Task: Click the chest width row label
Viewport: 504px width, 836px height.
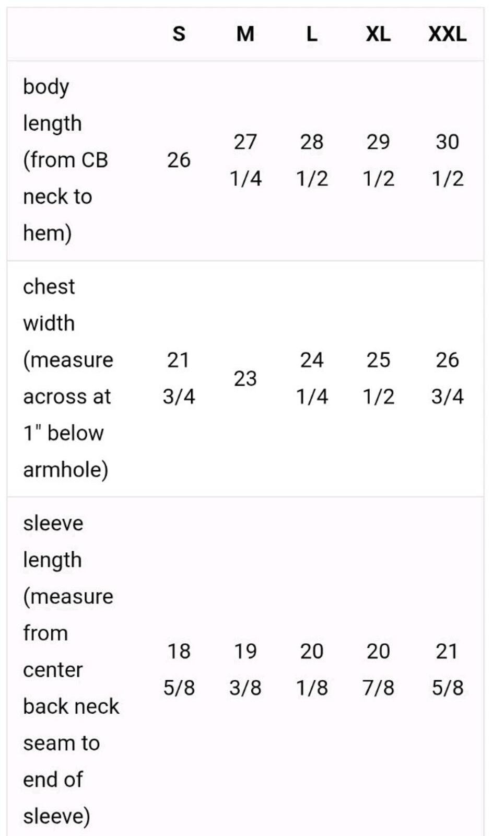Action: (x=68, y=378)
